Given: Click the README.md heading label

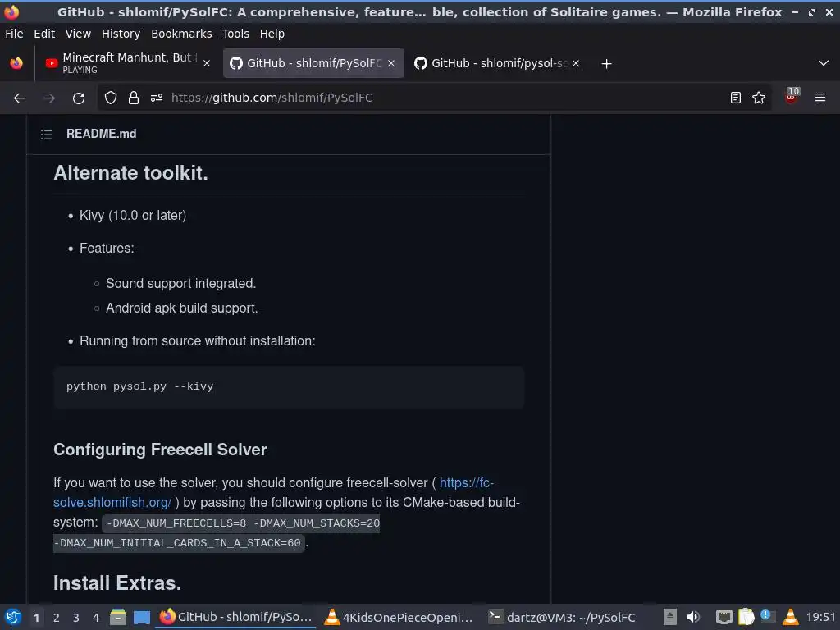Looking at the screenshot, I should pyautogui.click(x=101, y=134).
